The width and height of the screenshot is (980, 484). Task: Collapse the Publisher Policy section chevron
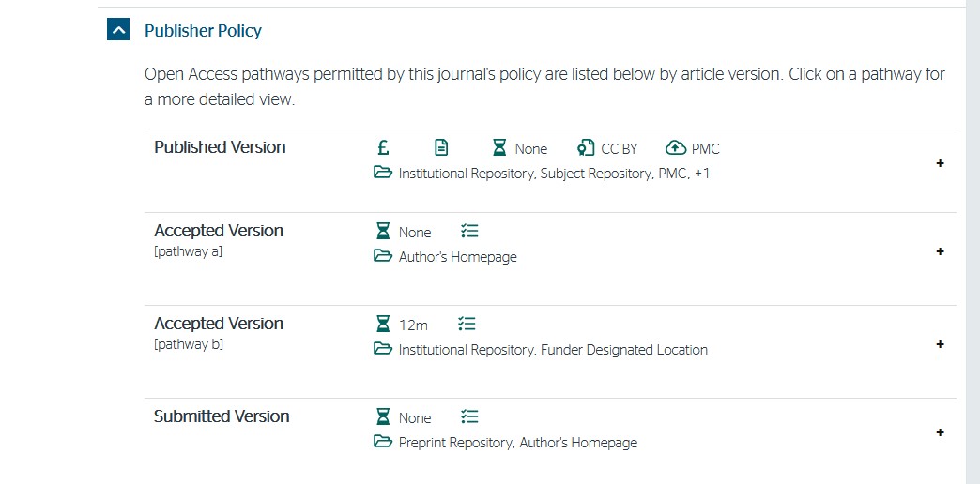[118, 29]
